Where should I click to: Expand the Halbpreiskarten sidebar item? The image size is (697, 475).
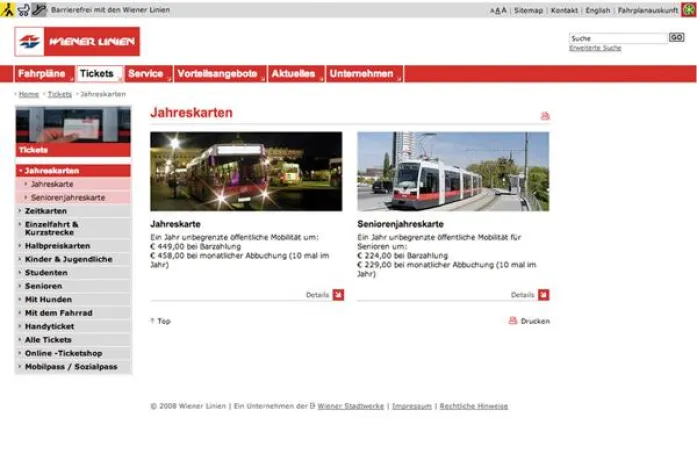[73, 246]
